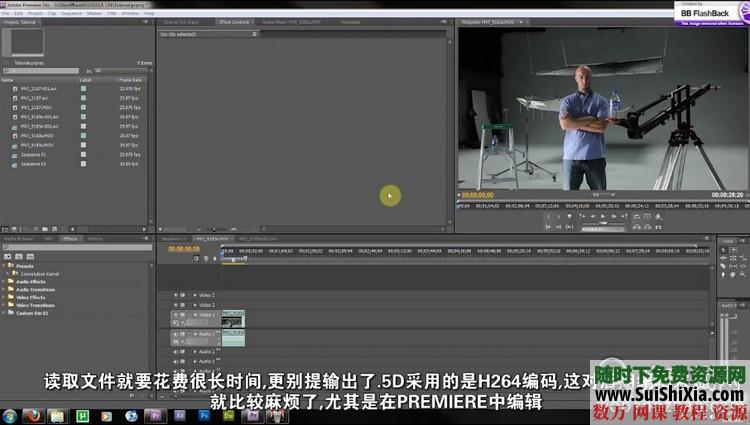Select Sequence 01 in Project panel

33,154
